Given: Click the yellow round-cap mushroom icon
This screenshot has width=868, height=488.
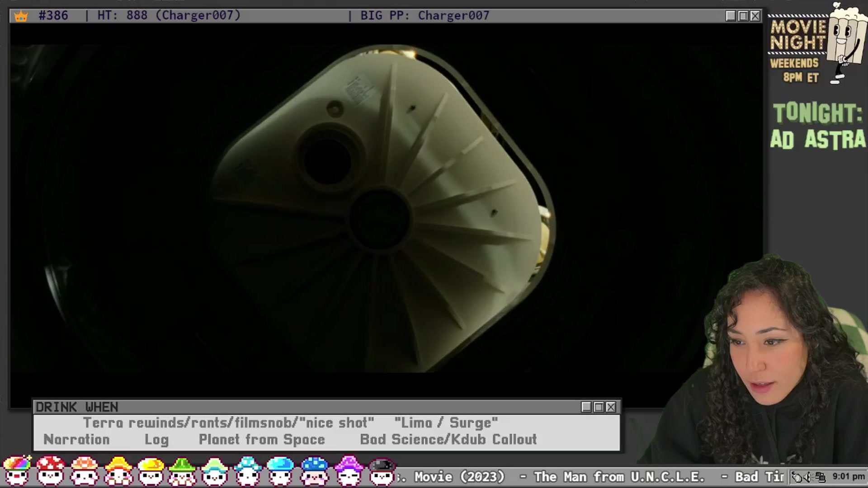Looking at the screenshot, I should (151, 471).
